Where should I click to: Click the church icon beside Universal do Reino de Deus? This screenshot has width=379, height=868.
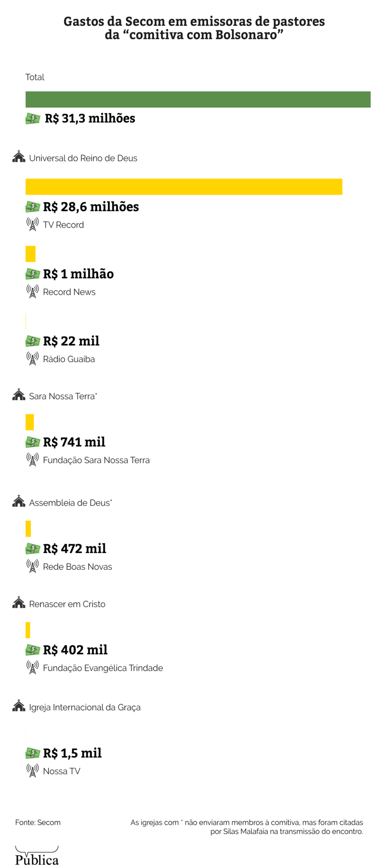pos(19,157)
